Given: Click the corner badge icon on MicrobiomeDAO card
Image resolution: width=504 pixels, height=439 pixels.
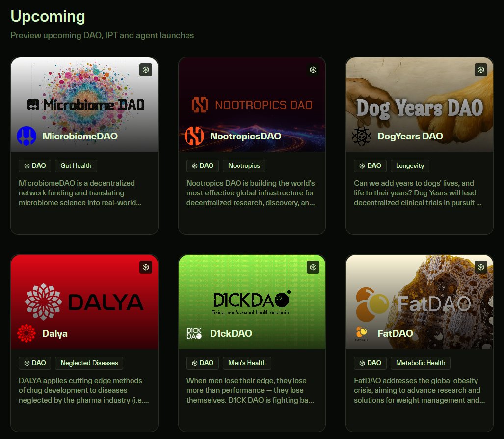Looking at the screenshot, I should click(x=146, y=70).
